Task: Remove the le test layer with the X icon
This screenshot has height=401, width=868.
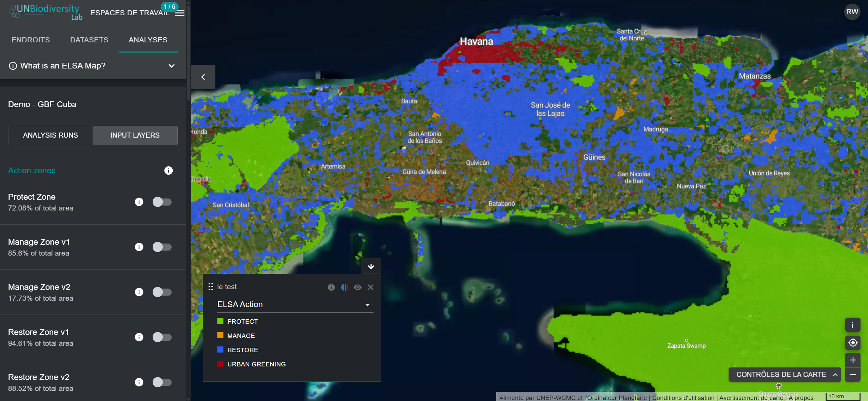Action: point(371,287)
